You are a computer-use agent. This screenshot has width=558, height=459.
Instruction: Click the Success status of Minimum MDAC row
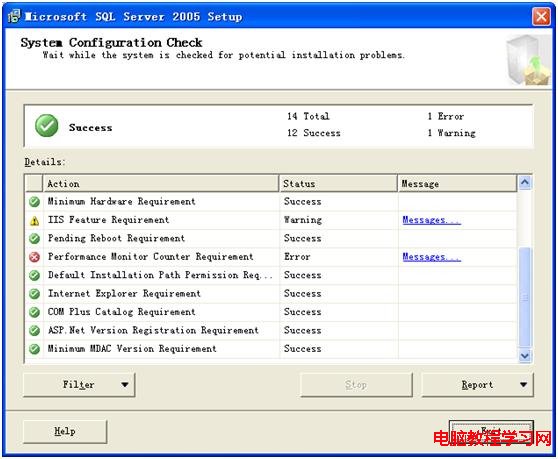point(303,349)
